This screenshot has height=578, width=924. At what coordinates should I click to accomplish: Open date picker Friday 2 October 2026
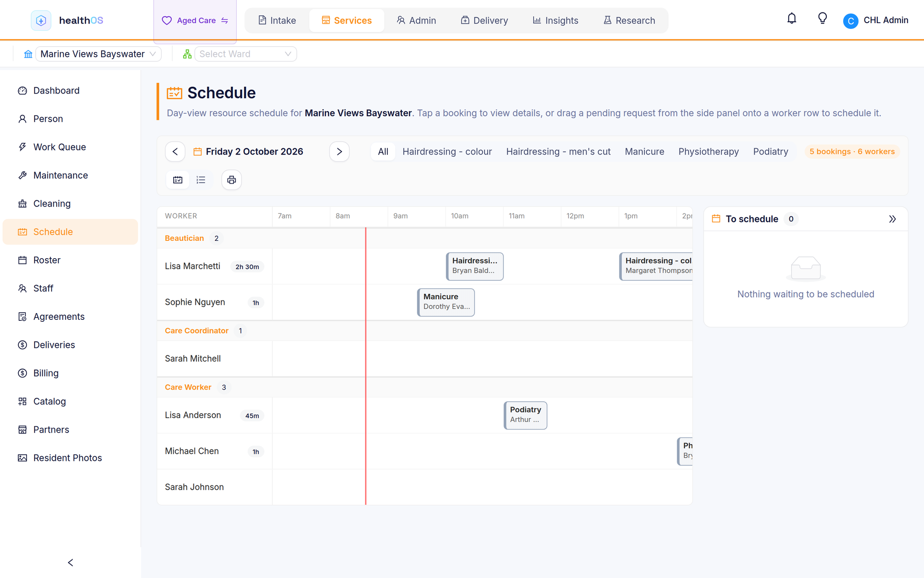(x=248, y=152)
